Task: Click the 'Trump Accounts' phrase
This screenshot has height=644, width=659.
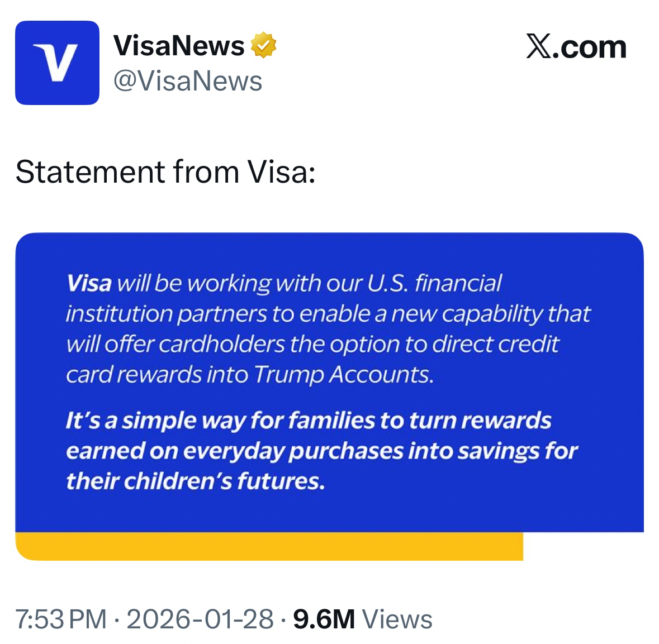Action: pyautogui.click(x=343, y=374)
